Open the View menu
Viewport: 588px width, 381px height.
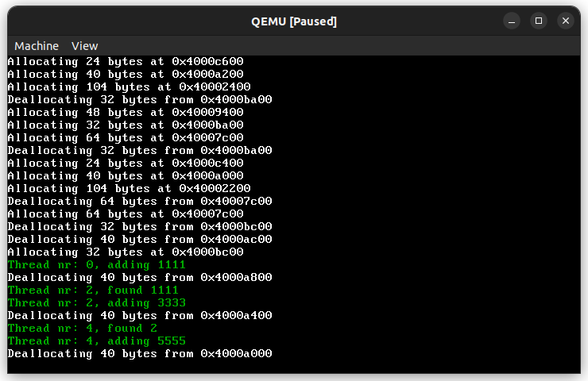pos(85,46)
